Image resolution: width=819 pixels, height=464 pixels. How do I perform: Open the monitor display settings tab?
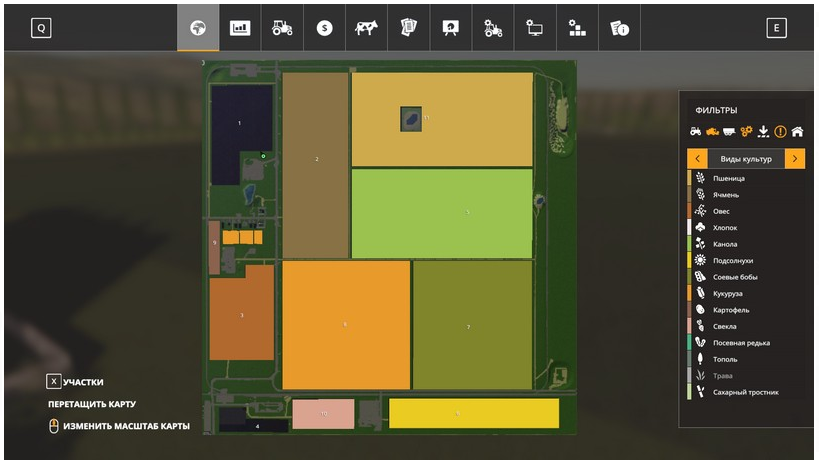point(535,28)
